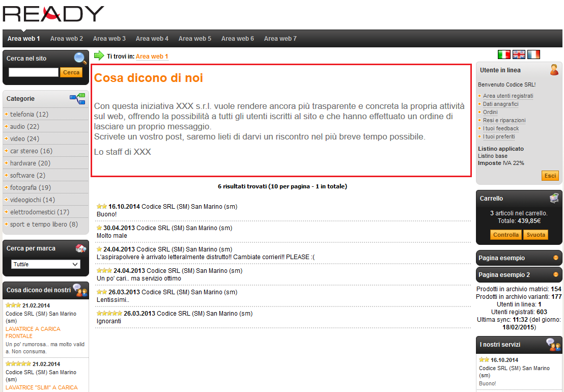Open software (2) category
The height and width of the screenshot is (392, 564).
point(27,176)
